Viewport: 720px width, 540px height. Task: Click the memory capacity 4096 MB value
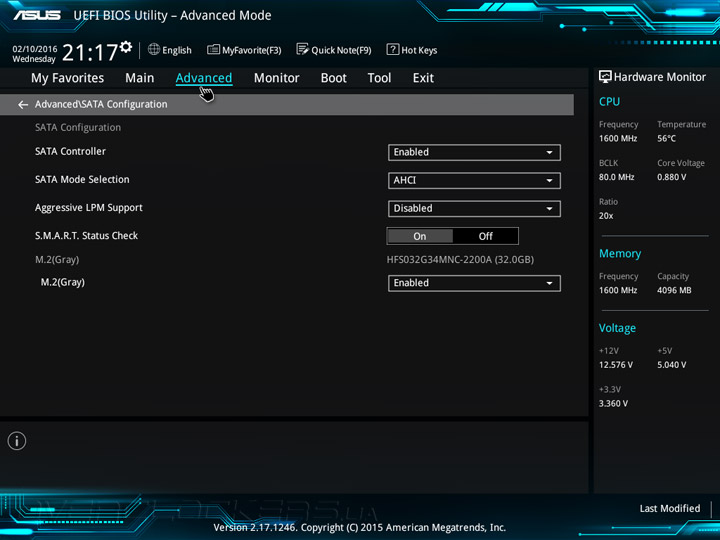pyautogui.click(x=674, y=290)
